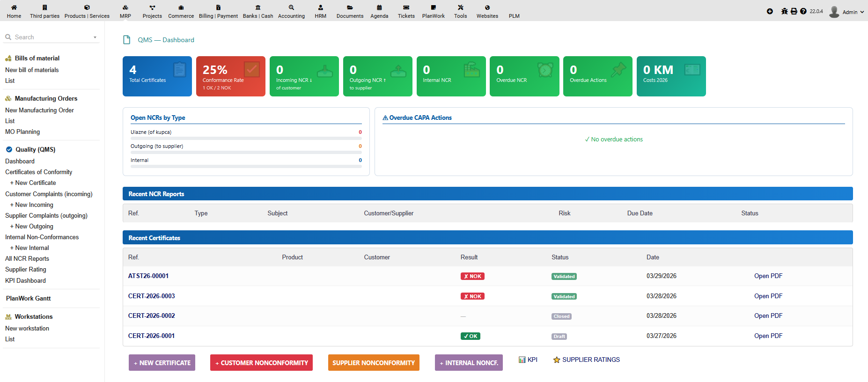Open Third parties module icon
Image resolution: width=868 pixels, height=382 pixels.
44,7
